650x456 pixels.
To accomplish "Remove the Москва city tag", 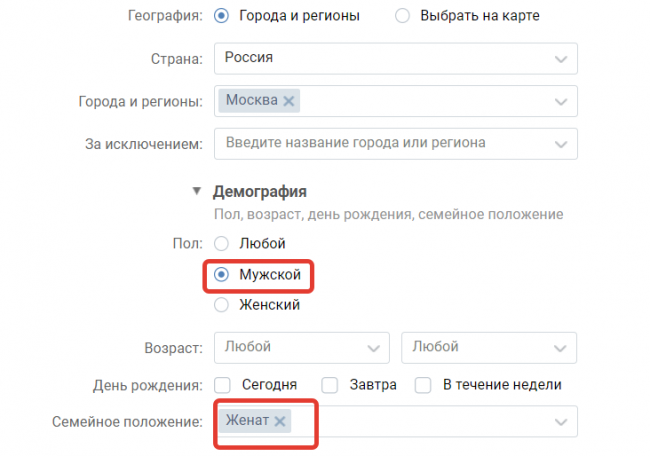I will 289,101.
